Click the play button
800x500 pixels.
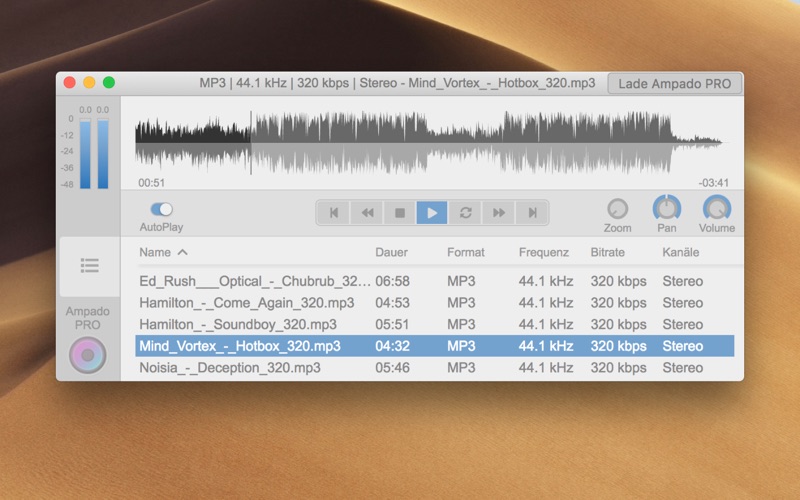(x=432, y=212)
